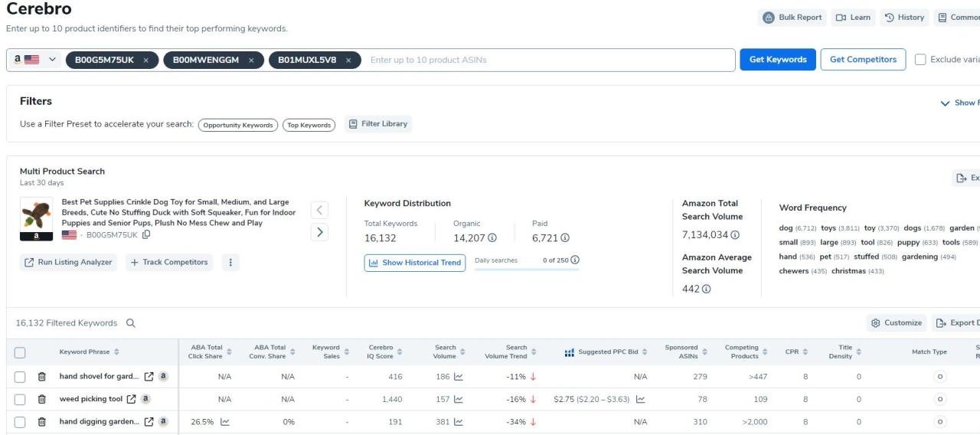Click Show Historical Trend button
The image size is (980, 435).
414,263
